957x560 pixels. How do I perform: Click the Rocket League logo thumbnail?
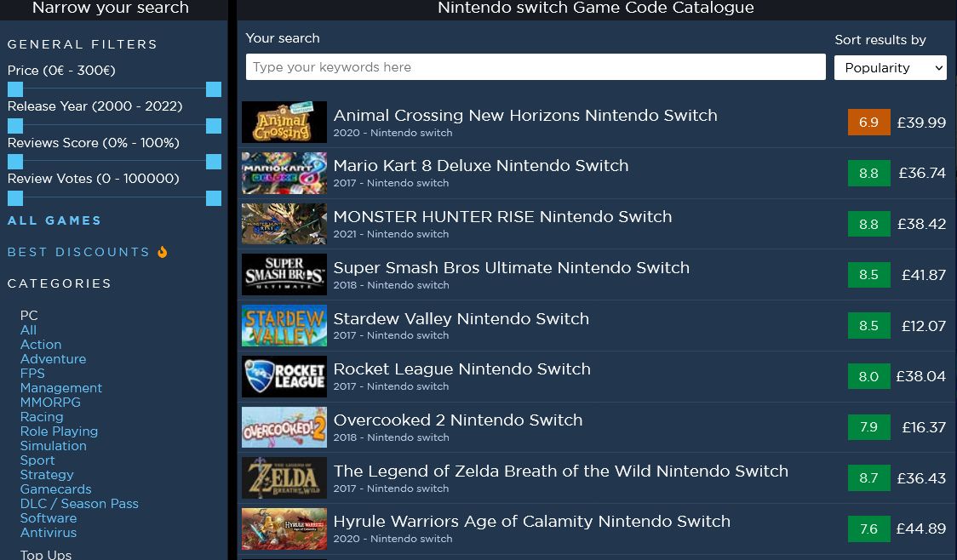[x=284, y=376]
